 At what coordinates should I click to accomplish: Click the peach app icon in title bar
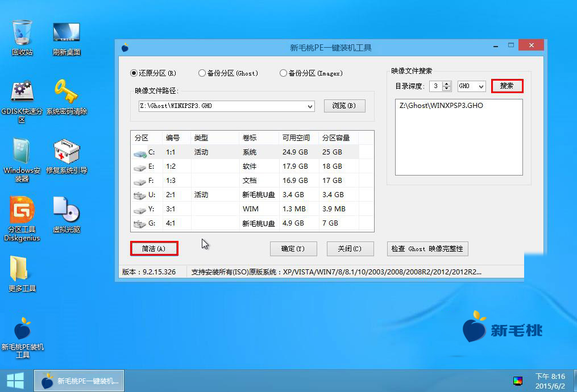click(125, 47)
